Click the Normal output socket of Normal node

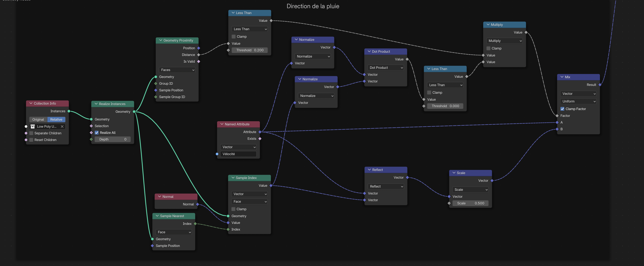[197, 204]
